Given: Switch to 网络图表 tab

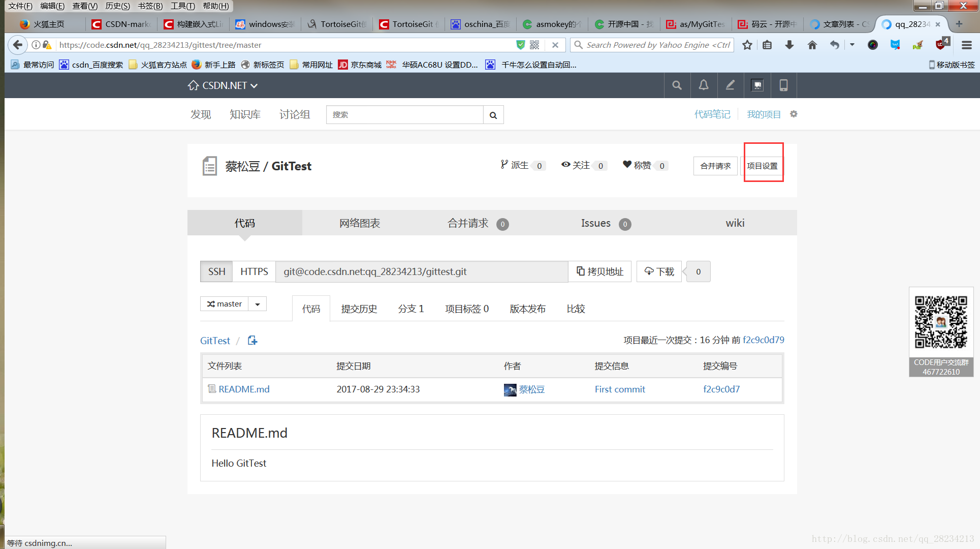Looking at the screenshot, I should (360, 223).
